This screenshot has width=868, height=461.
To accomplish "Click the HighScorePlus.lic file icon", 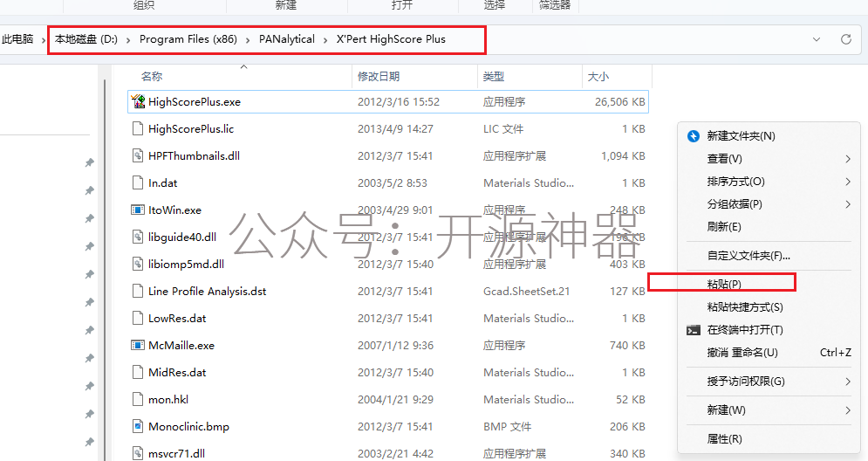I will [138, 128].
